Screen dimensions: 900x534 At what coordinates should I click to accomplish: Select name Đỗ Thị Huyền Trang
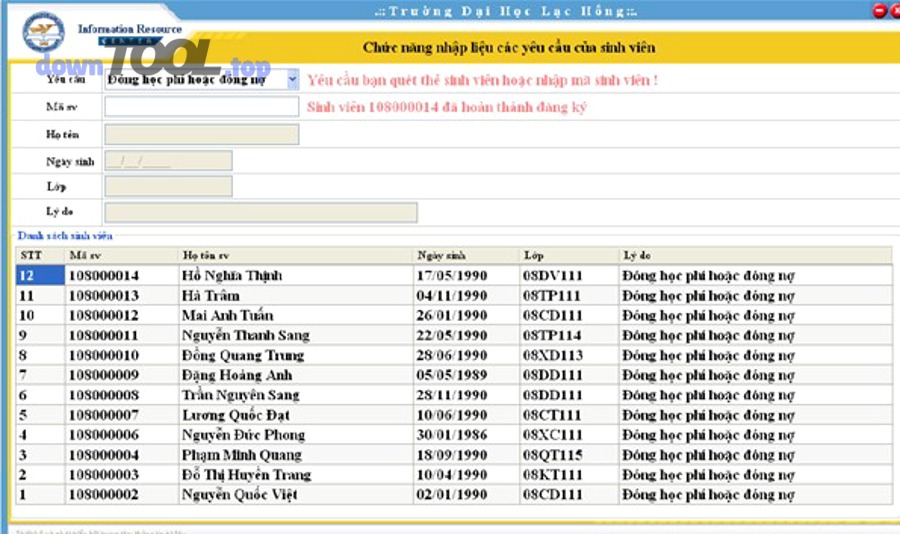click(246, 475)
